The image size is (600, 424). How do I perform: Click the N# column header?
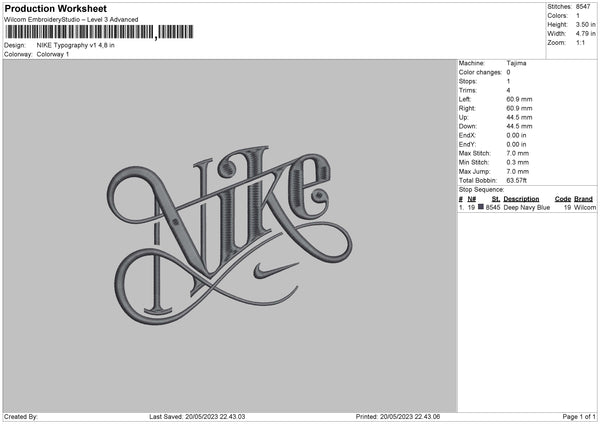click(x=472, y=198)
